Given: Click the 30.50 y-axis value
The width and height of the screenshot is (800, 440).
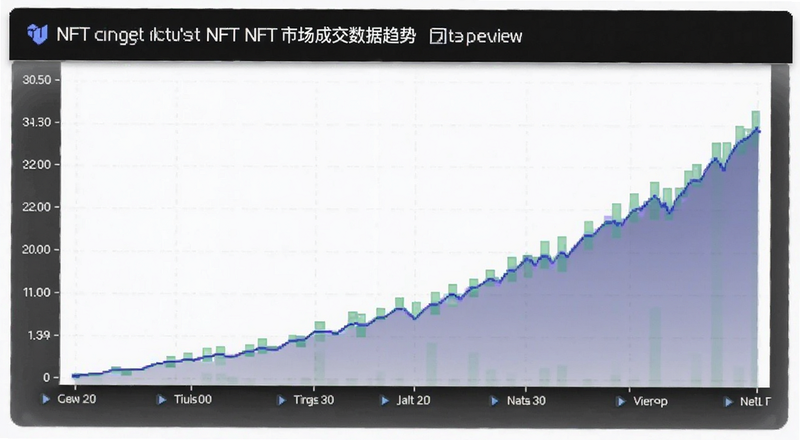Looking at the screenshot, I should 37,80.
